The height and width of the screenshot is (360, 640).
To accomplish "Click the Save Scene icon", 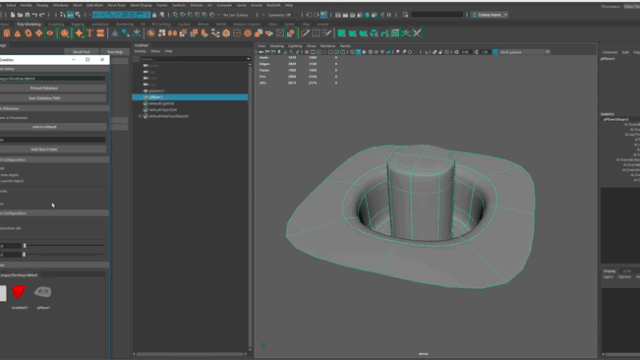I will pos(27,15).
